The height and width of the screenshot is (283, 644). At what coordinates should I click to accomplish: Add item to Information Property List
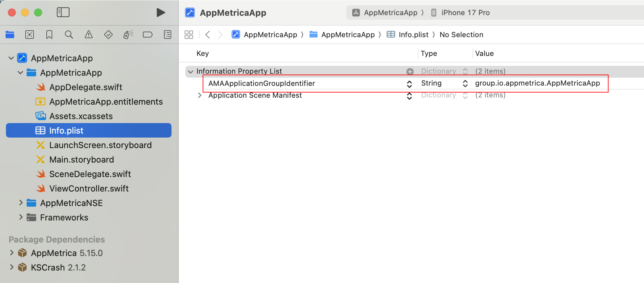tap(410, 71)
